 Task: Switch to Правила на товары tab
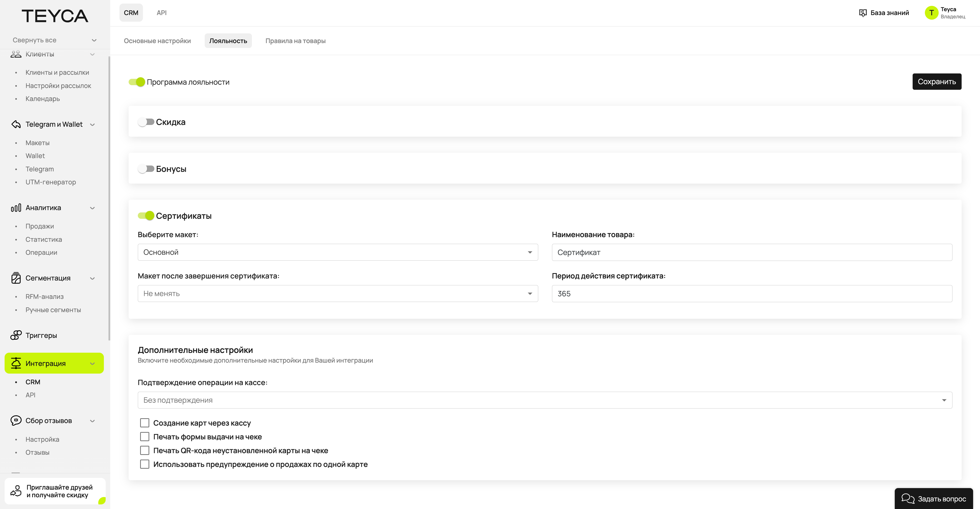(295, 41)
